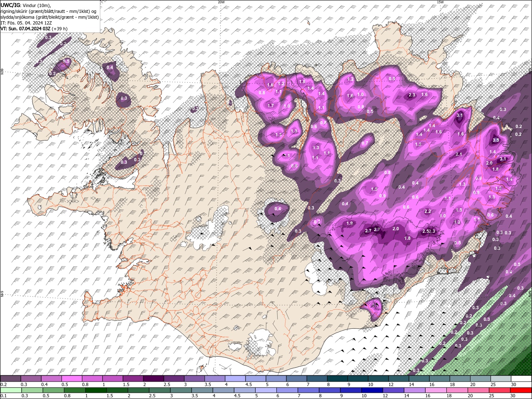Click the 12 label in lower legend row
This screenshot has width=532, height=399.
[x=385, y=396]
